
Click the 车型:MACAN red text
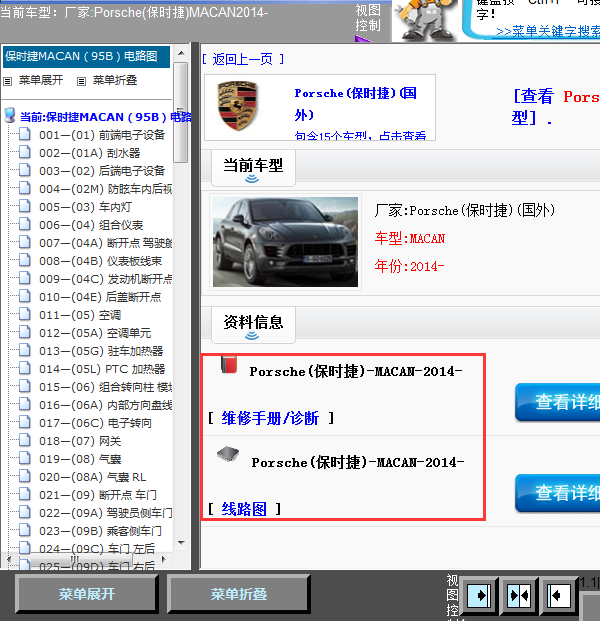tap(410, 238)
